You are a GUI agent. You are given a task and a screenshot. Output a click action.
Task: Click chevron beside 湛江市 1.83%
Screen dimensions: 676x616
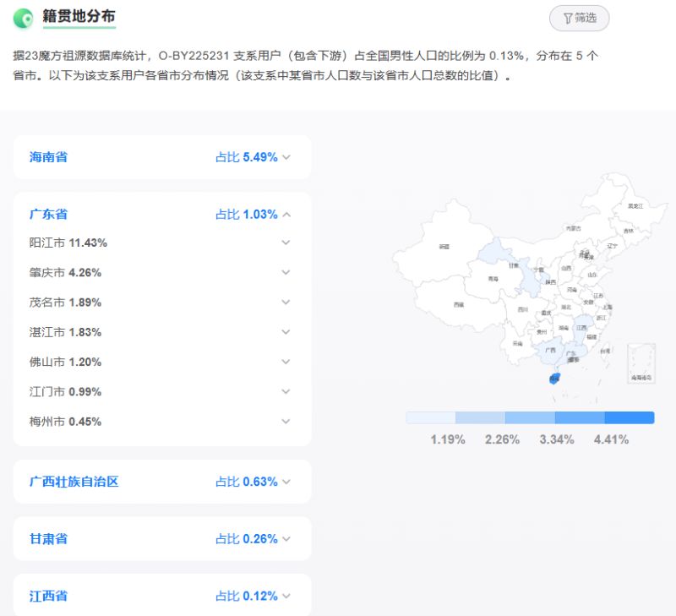[286, 332]
